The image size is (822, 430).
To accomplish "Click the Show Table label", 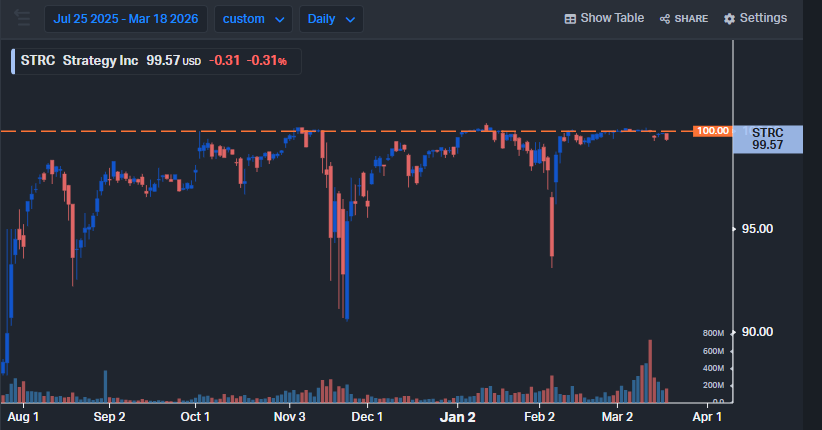I will 612,19.
